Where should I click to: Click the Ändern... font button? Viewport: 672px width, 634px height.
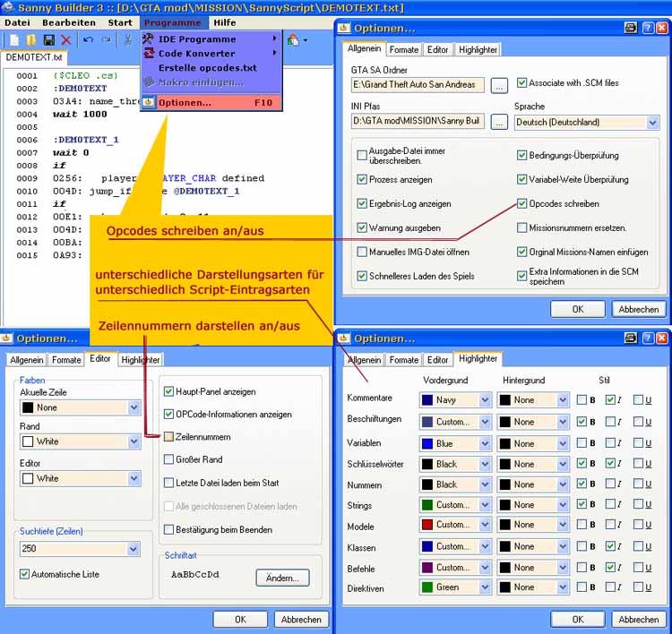[282, 578]
